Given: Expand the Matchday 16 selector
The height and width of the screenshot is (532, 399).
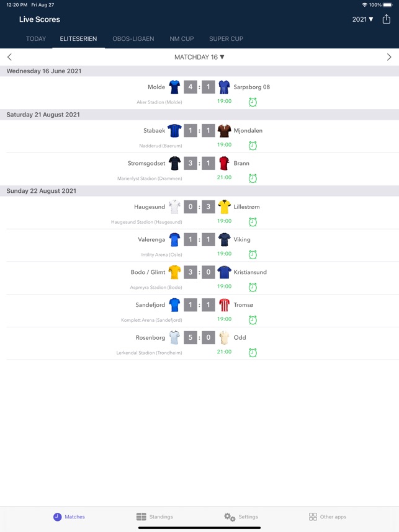Looking at the screenshot, I should pos(199,57).
